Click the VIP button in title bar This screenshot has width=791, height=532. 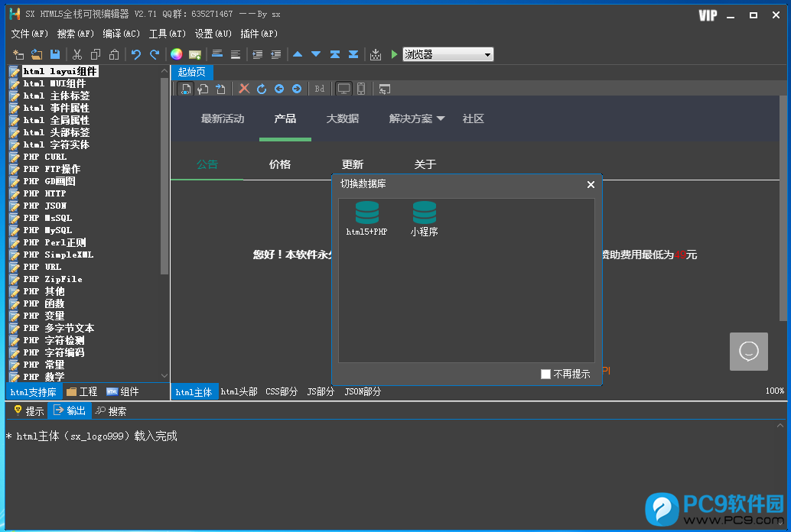[x=708, y=15]
